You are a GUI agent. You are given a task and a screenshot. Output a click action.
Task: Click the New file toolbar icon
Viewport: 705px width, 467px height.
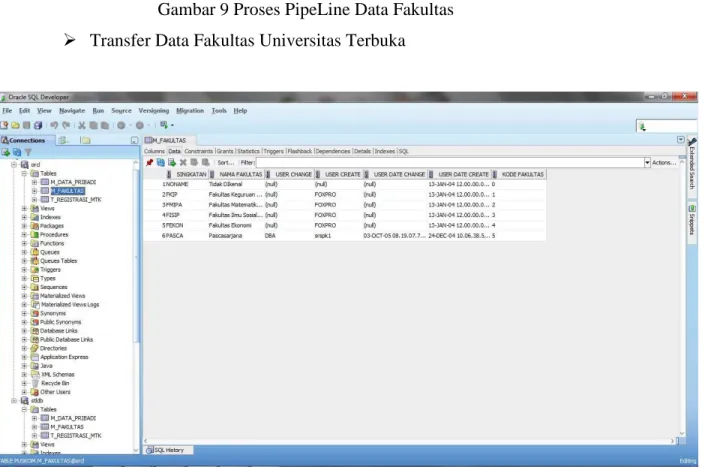point(4,125)
